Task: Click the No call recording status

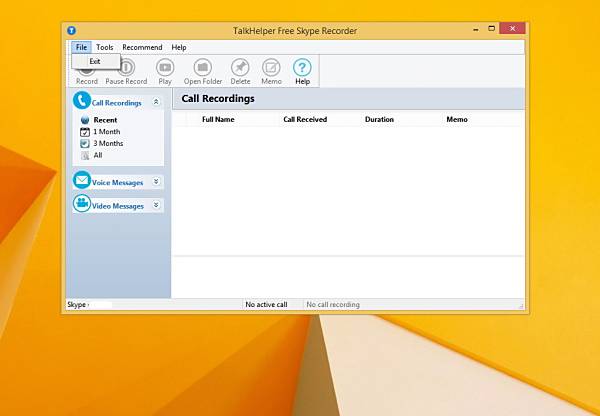Action: (x=333, y=305)
